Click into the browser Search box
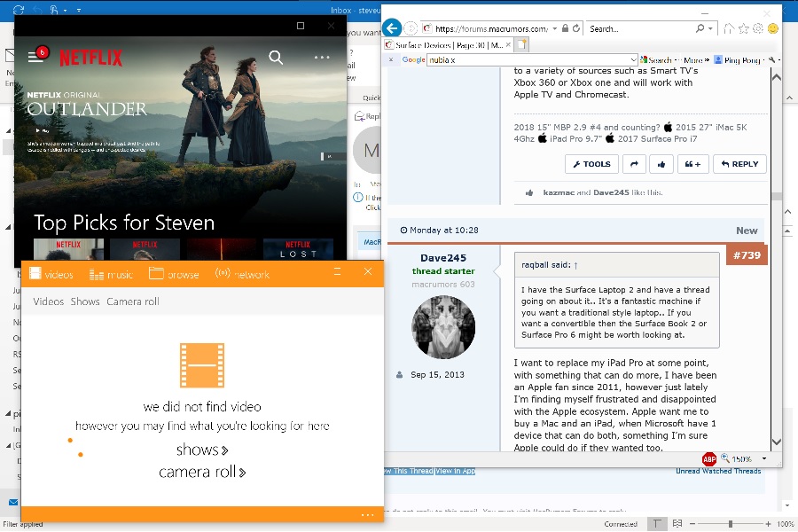Screen dimensions: 798x532 click(x=640, y=29)
